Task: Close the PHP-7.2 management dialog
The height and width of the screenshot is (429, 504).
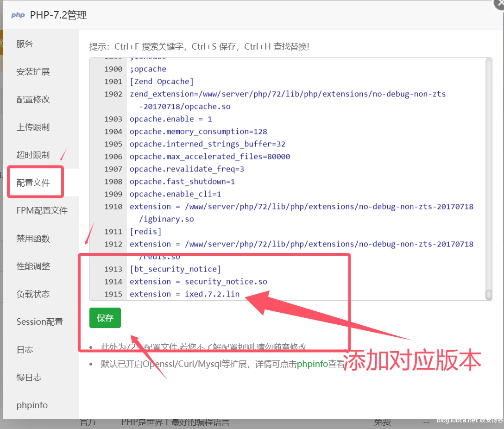Action: (x=499, y=3)
